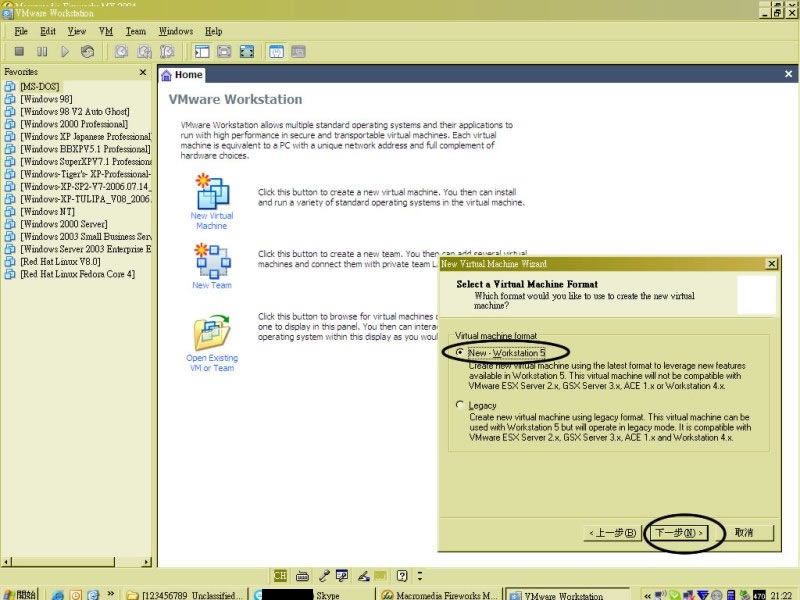
Task: Open the [123456789 Unclassified] folder taskbar button
Action: tap(184, 595)
